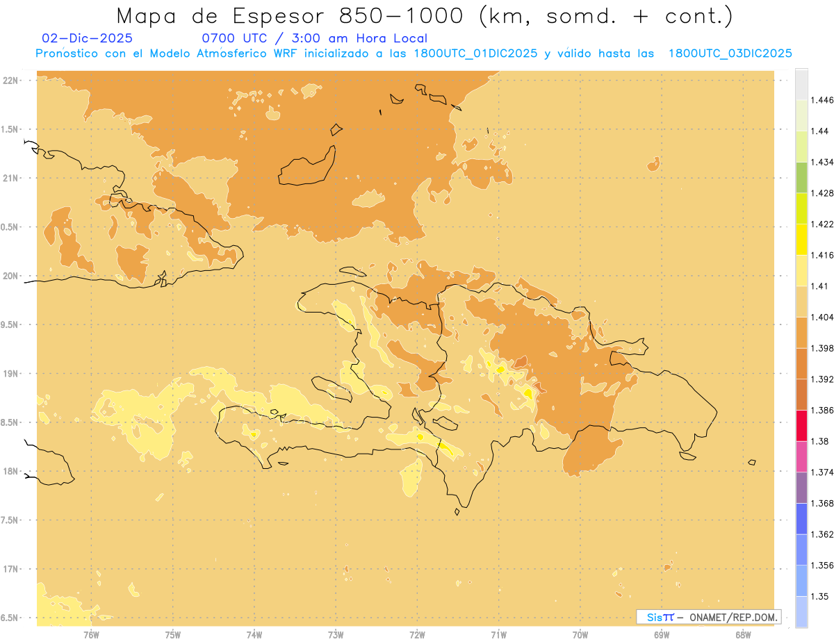
Task: Click the '0700 UTC / 3:00 am Hora Local' text
Action: [x=314, y=38]
